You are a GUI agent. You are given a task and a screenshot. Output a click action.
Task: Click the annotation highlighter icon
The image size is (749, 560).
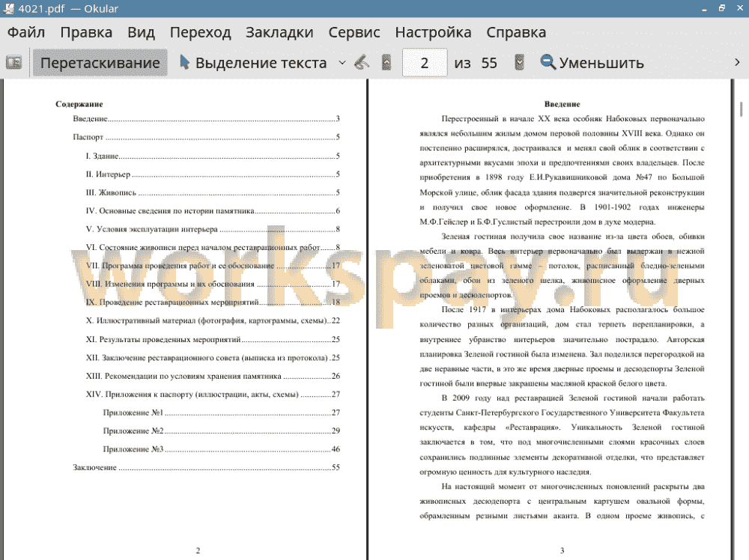click(362, 63)
